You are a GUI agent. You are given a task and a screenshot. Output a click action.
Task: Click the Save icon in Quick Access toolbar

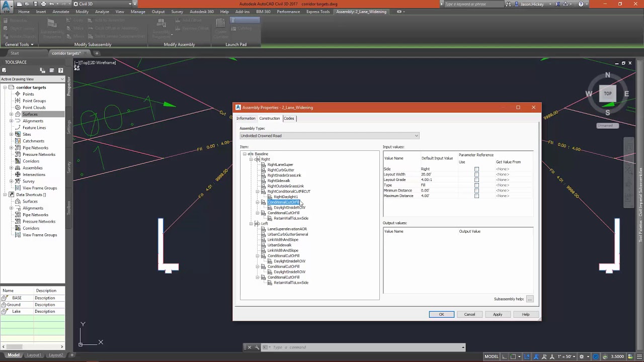(35, 4)
